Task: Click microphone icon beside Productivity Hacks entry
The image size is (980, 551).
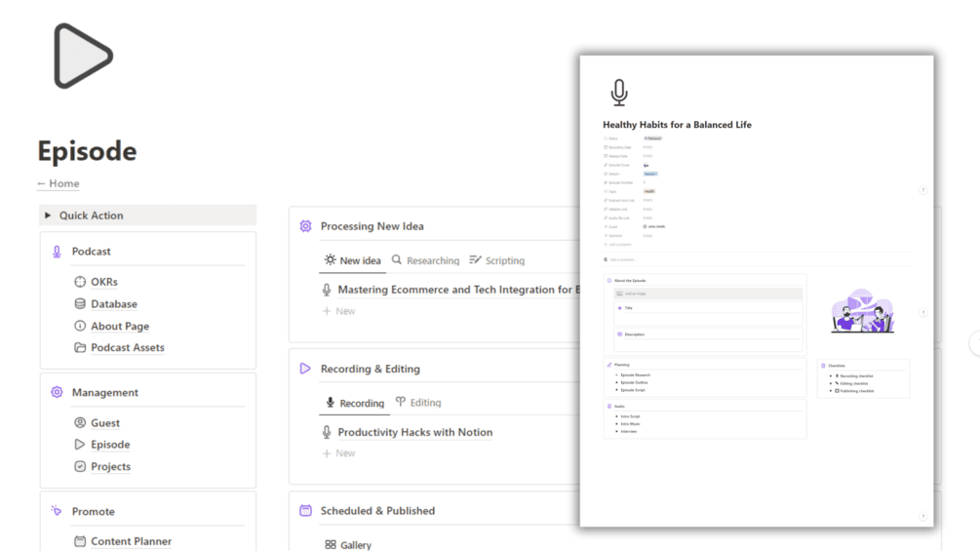Action: pos(327,432)
